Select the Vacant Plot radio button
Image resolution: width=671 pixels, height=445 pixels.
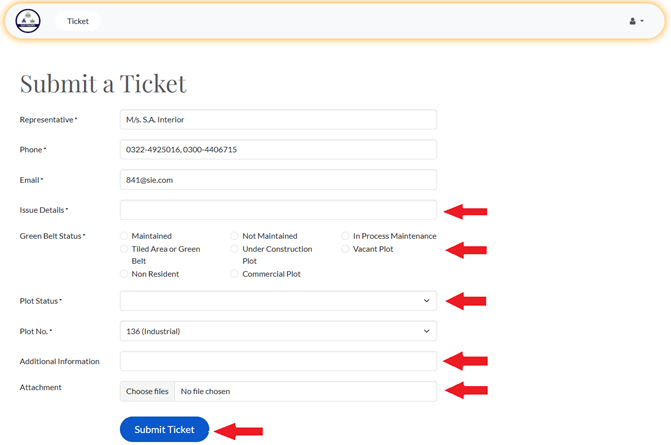coord(346,249)
